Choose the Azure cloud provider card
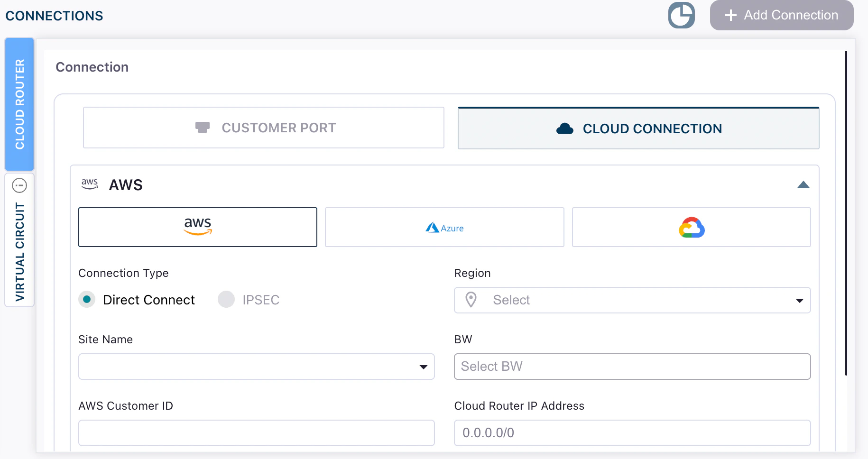Screen dimensions: 868x459 coord(444,227)
